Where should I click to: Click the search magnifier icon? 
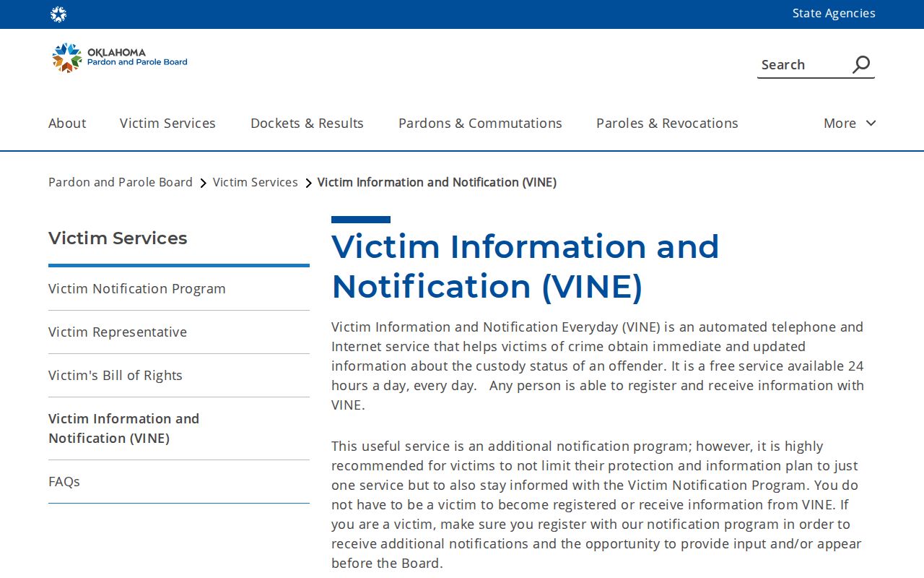pyautogui.click(x=861, y=64)
